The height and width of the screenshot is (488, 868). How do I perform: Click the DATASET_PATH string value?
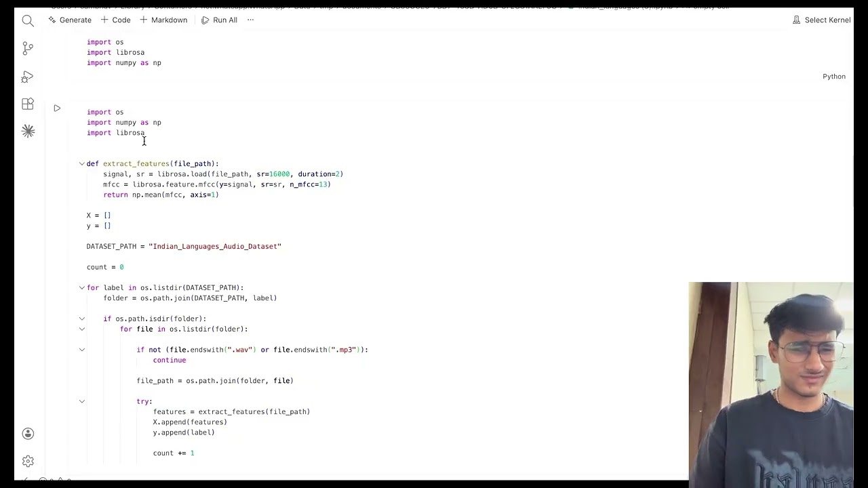[x=215, y=246]
